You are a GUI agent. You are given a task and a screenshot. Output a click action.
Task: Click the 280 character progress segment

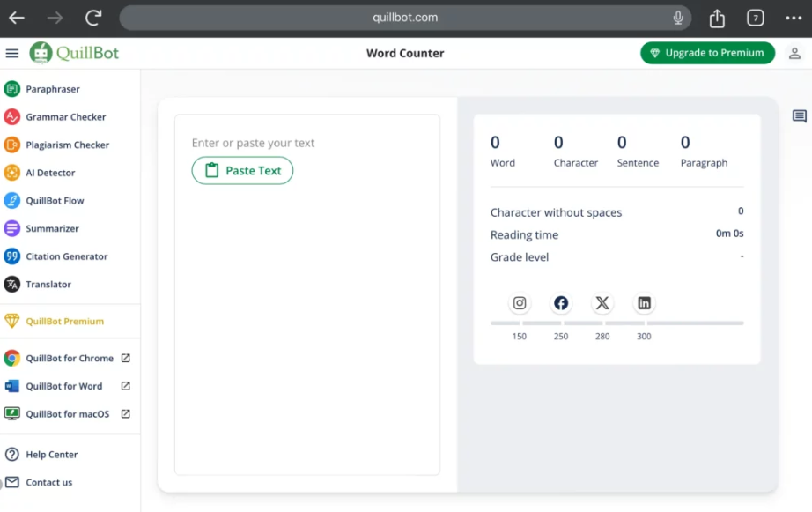coord(583,323)
